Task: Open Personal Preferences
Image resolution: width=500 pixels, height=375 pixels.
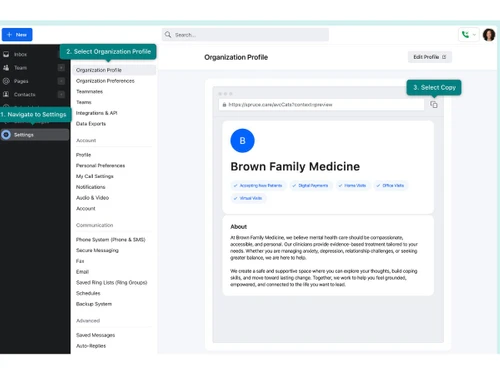Action: [100, 165]
